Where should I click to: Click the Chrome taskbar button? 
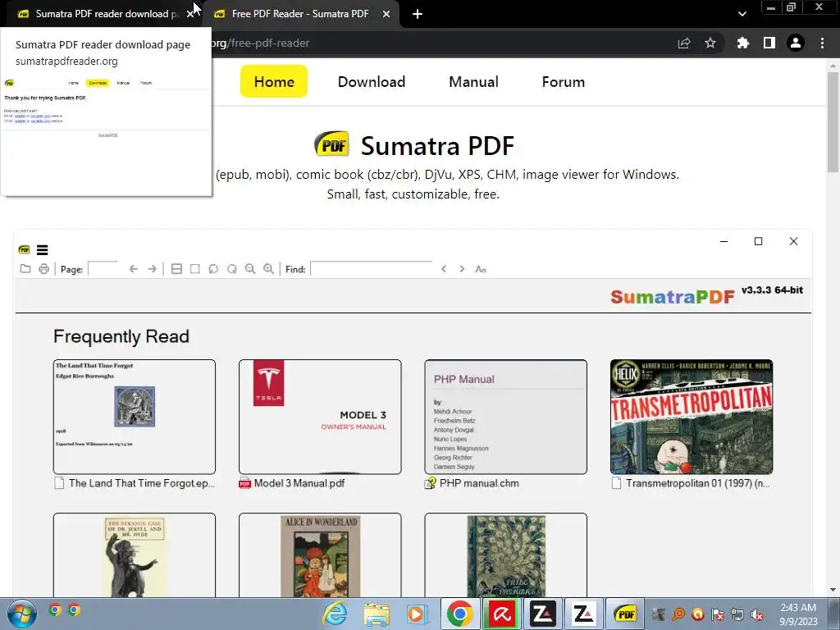(459, 614)
